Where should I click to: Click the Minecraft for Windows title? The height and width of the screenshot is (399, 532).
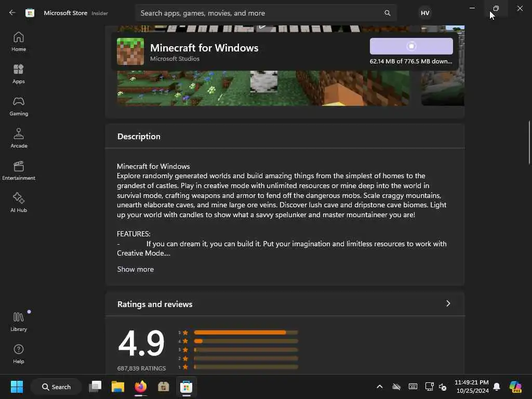[204, 48]
